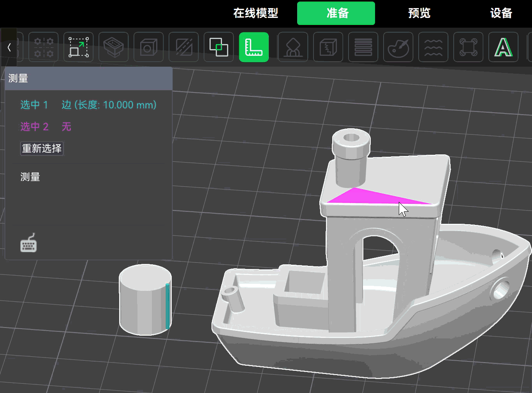Click the 选中 1 label
Screen dimensions: 532x393
[x=34, y=105]
